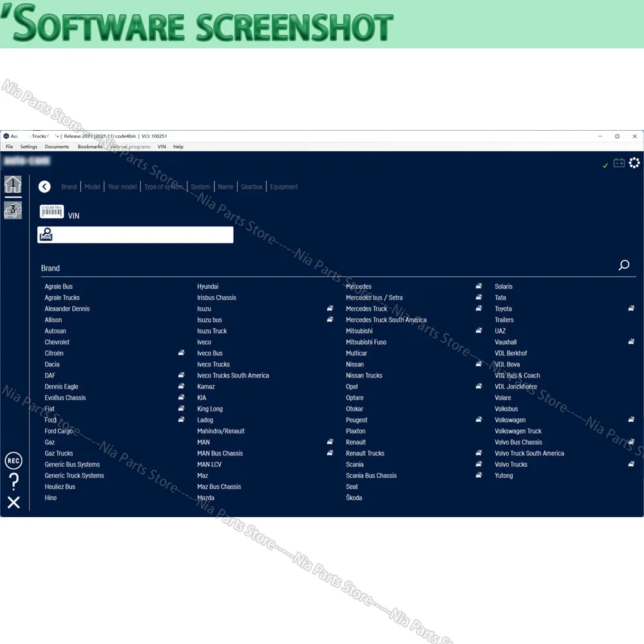Go to the home screen icon
The image size is (644, 644).
click(x=13, y=184)
